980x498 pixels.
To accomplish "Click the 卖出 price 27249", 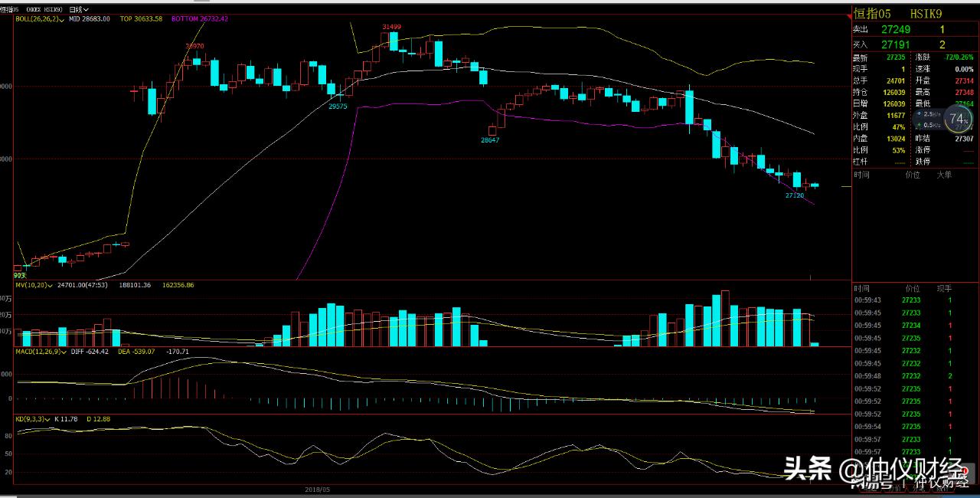I will click(x=894, y=29).
